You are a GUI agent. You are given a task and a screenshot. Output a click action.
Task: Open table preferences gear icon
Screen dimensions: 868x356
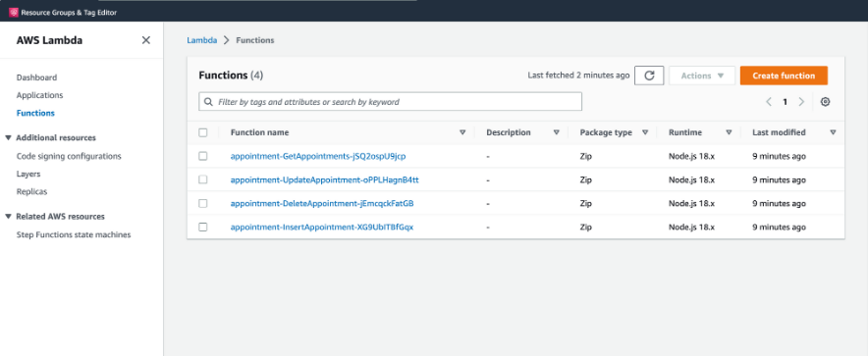825,102
